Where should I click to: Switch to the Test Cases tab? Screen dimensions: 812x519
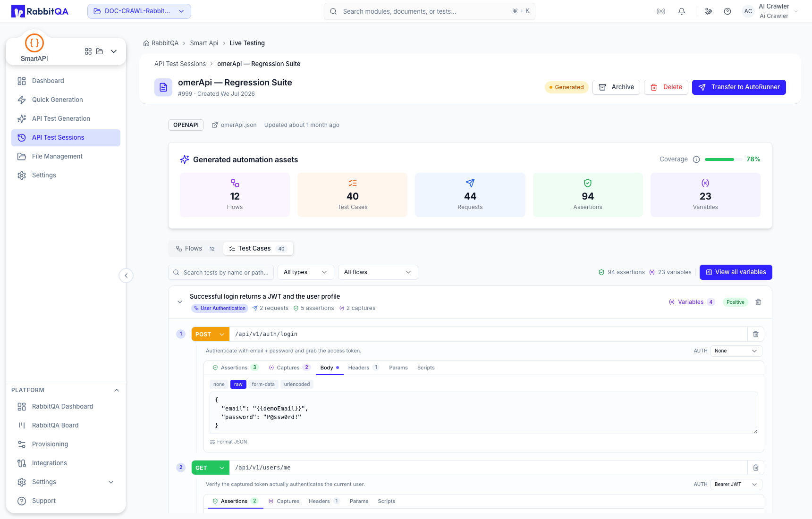[x=258, y=249]
